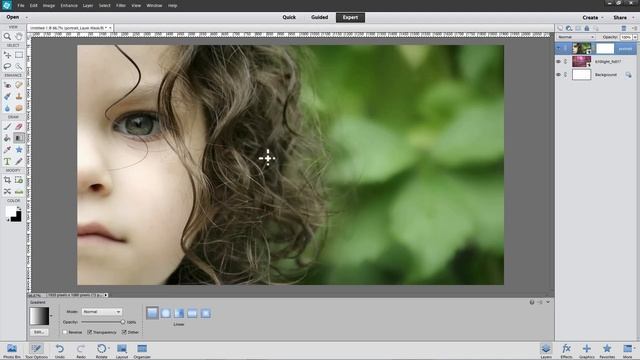640x360 pixels.
Task: Open the gradient picker arrow
Action: 51,316
